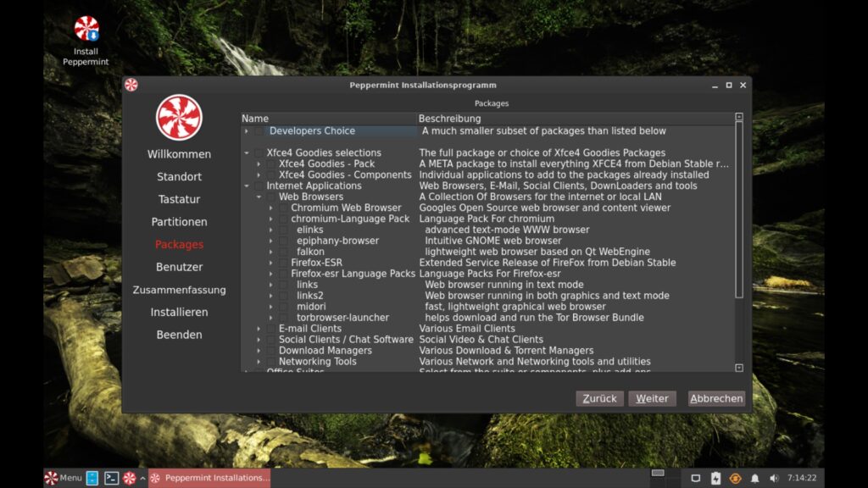This screenshot has height=488, width=868.
Task: Check the Chromium Web Browser checkbox
Action: pyautogui.click(x=283, y=208)
